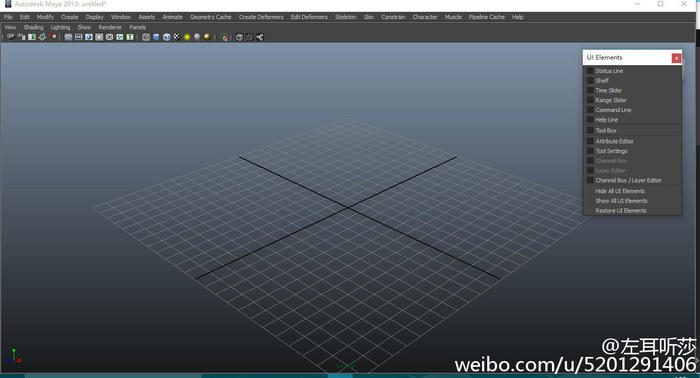
Task: Toggle the viewport Grid icon
Action: 68,37
